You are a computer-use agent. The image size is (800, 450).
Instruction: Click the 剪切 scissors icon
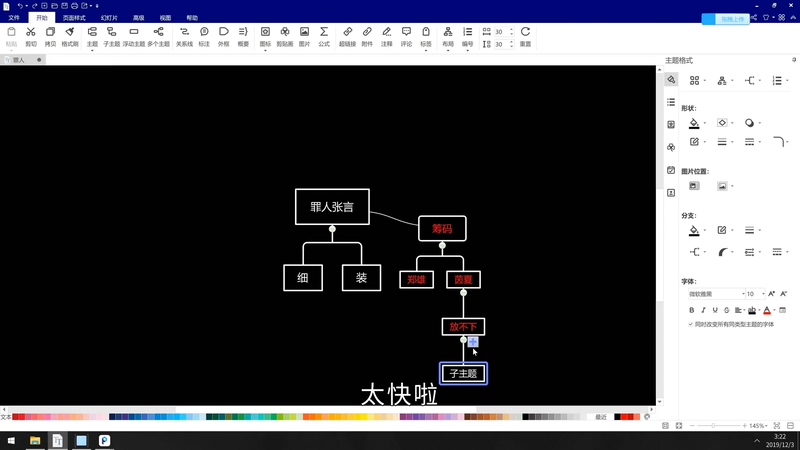(x=31, y=37)
